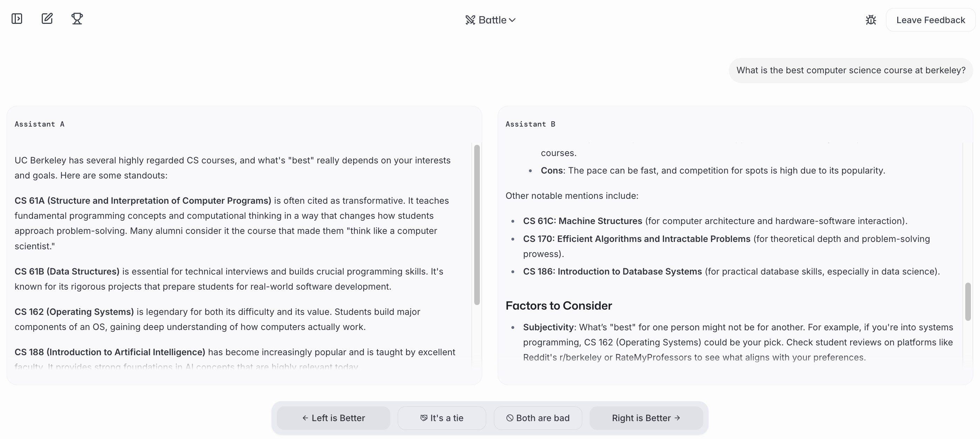Click the Factors to Consider heading

point(558,306)
